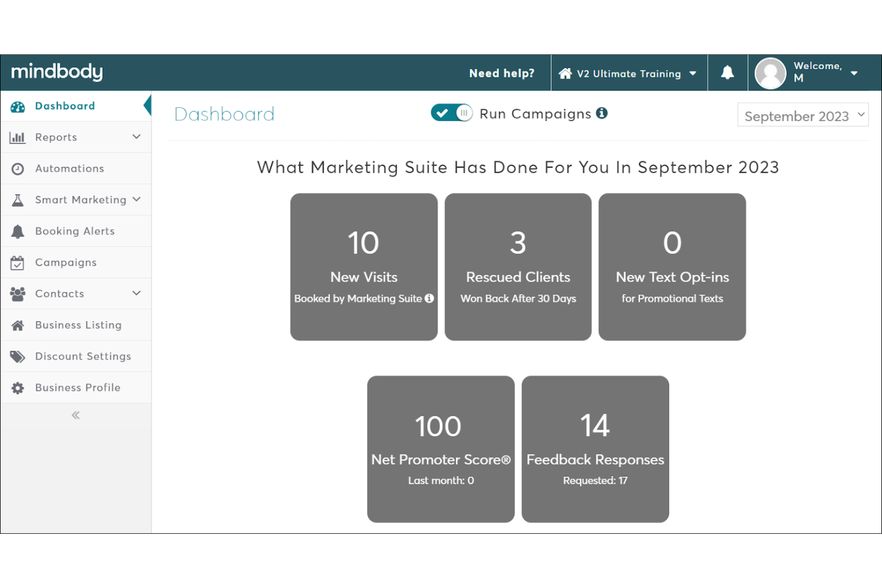Click the Smart Marketing label

click(80, 200)
